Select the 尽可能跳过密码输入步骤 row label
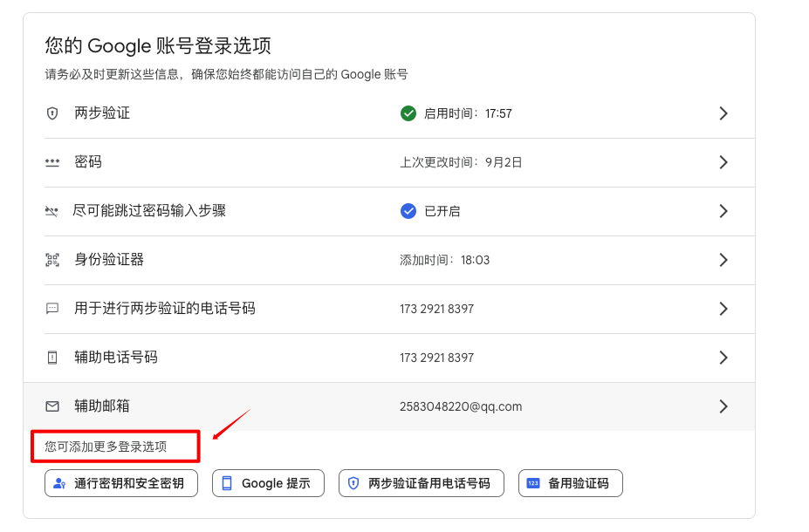This screenshot has width=809, height=532. (149, 211)
